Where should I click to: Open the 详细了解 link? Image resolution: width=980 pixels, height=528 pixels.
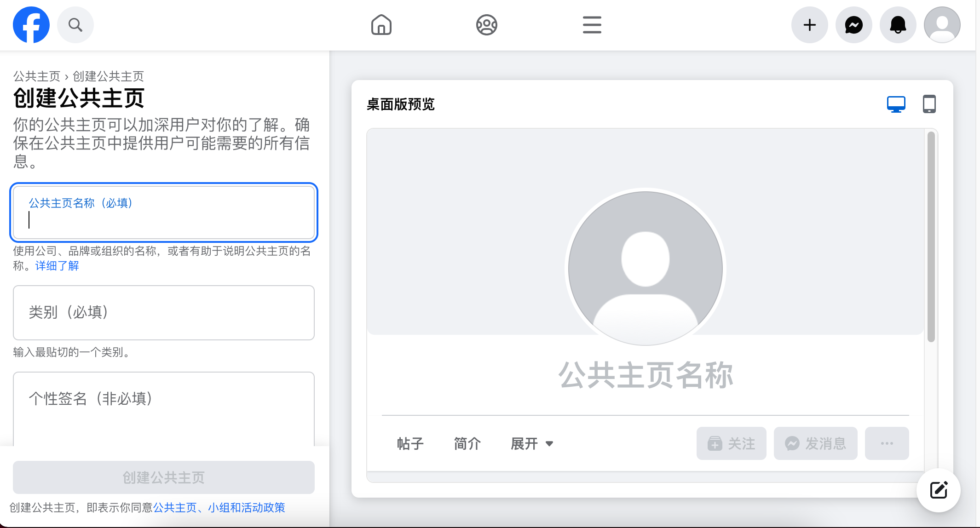[57, 266]
